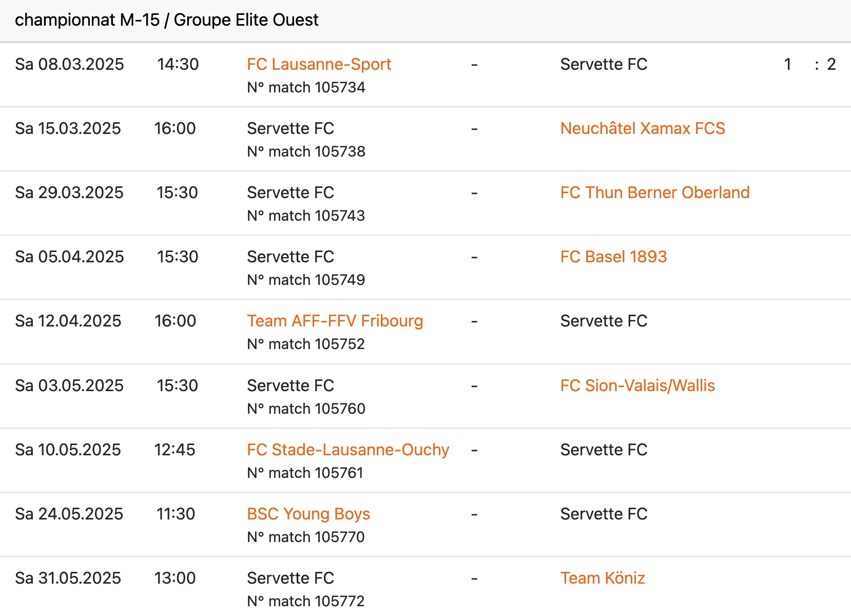Open the FC Lausanne-Sport team link
Image resolution: width=851 pixels, height=616 pixels.
(x=319, y=64)
